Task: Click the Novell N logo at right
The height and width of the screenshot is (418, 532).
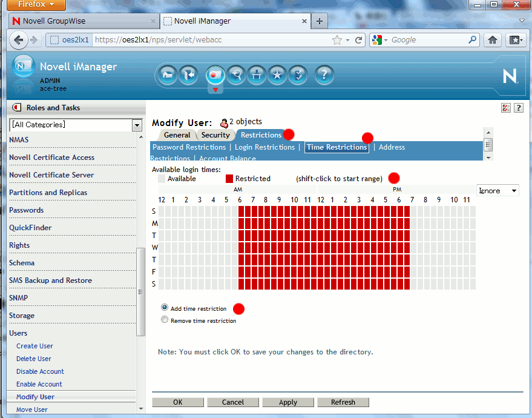Action: [x=510, y=76]
